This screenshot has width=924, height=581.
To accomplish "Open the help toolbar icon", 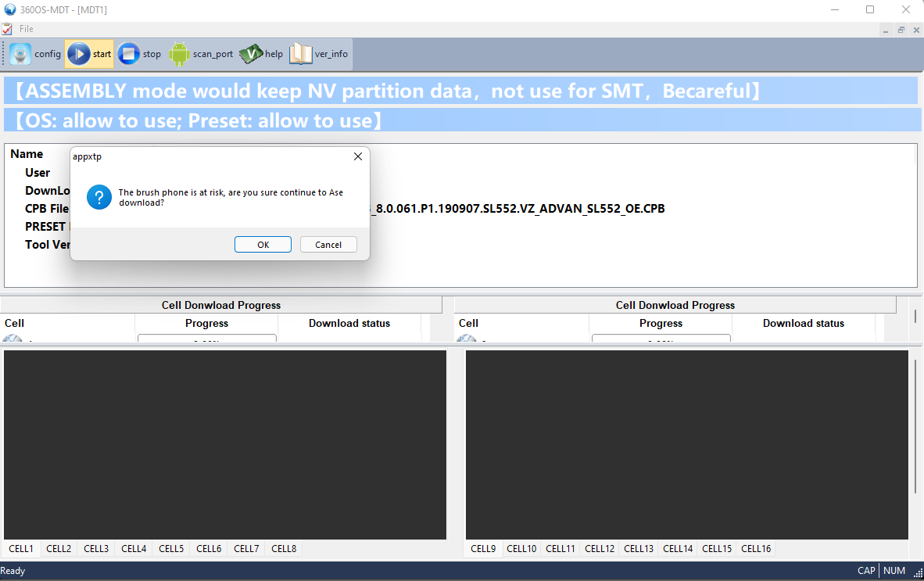I will pyautogui.click(x=251, y=54).
